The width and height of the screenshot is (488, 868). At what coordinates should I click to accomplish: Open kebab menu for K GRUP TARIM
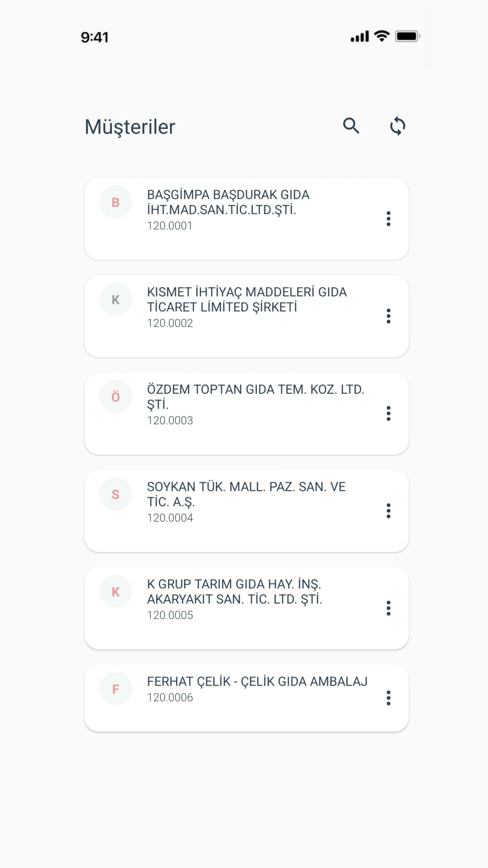(388, 608)
